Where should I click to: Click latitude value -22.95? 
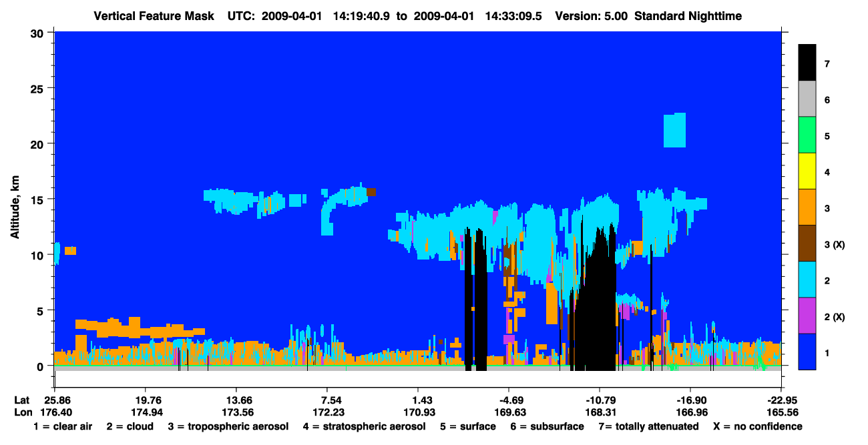tap(781, 400)
